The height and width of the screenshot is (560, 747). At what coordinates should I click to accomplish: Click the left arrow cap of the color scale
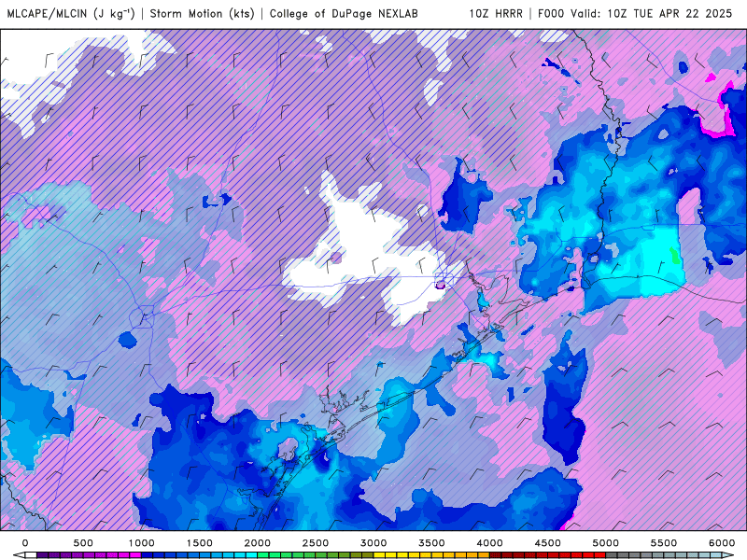pos(19,555)
